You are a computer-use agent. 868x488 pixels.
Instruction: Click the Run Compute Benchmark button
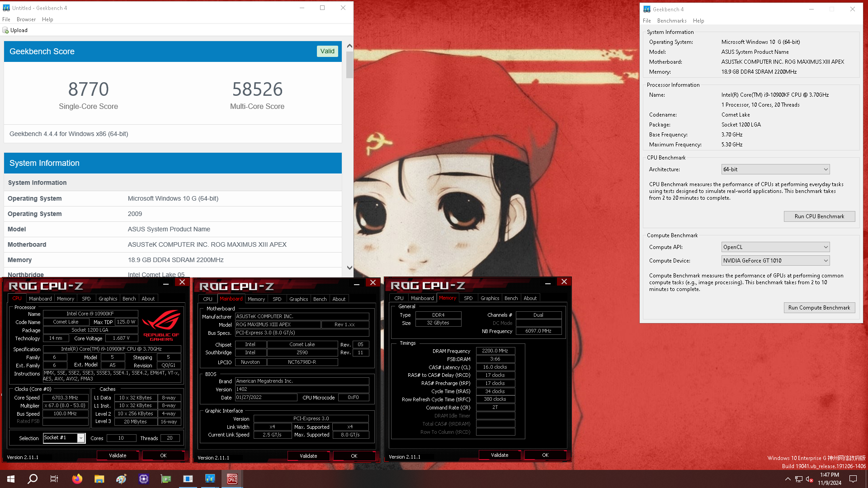[819, 308]
